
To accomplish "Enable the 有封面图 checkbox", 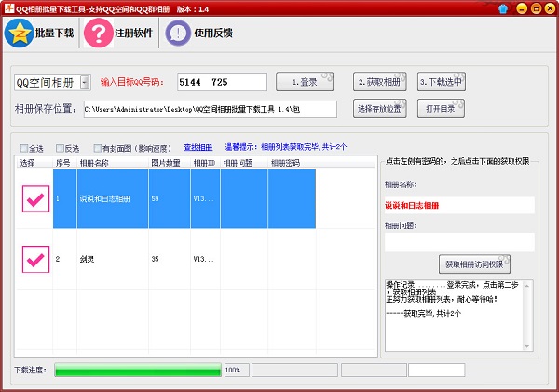I will tap(97, 148).
